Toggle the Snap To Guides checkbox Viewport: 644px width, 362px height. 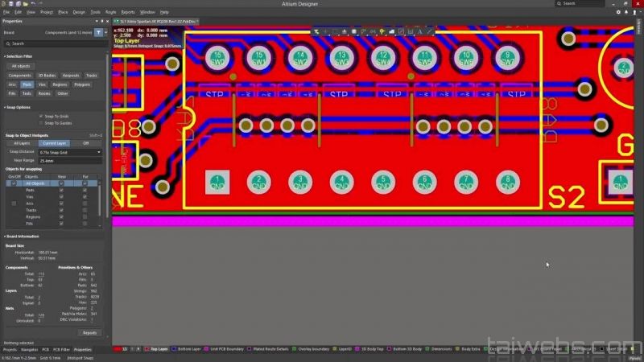(41, 123)
